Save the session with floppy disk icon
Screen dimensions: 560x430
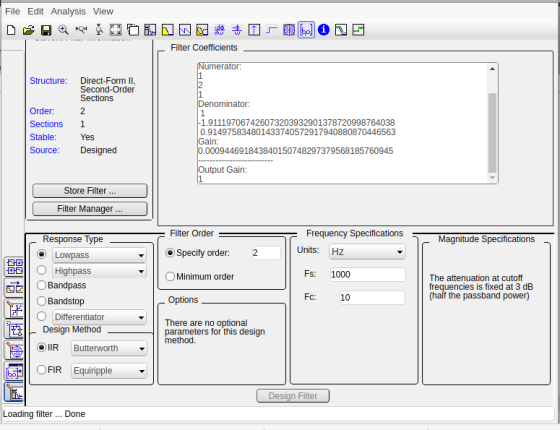46,30
